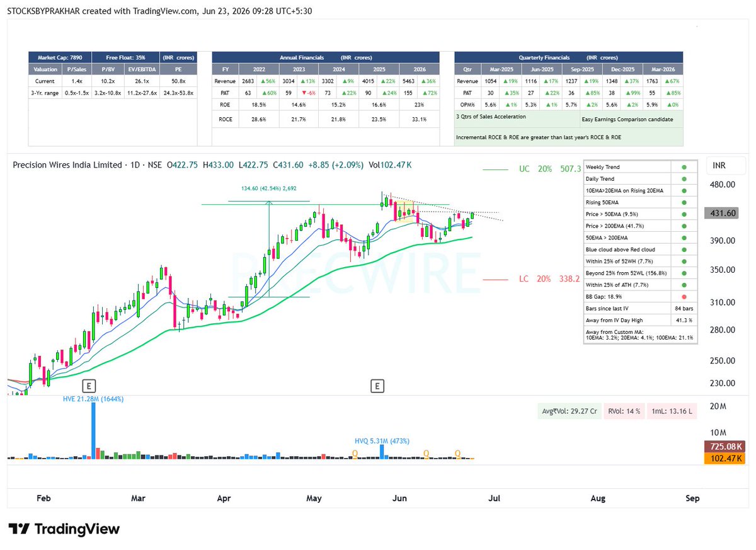Click the Bars since last IV value 84 bars
The width and height of the screenshot is (756, 550).
684,308
